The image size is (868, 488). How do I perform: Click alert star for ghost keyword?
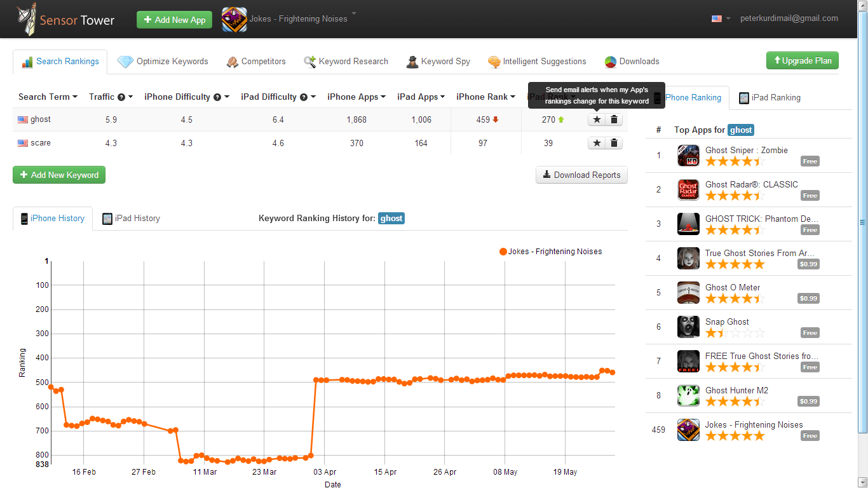tap(597, 119)
